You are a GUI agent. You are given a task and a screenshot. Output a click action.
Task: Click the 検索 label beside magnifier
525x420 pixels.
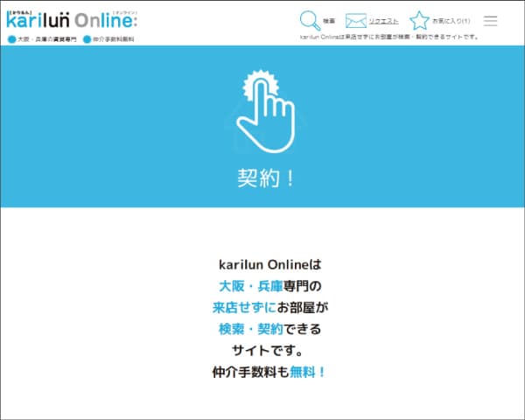point(329,21)
